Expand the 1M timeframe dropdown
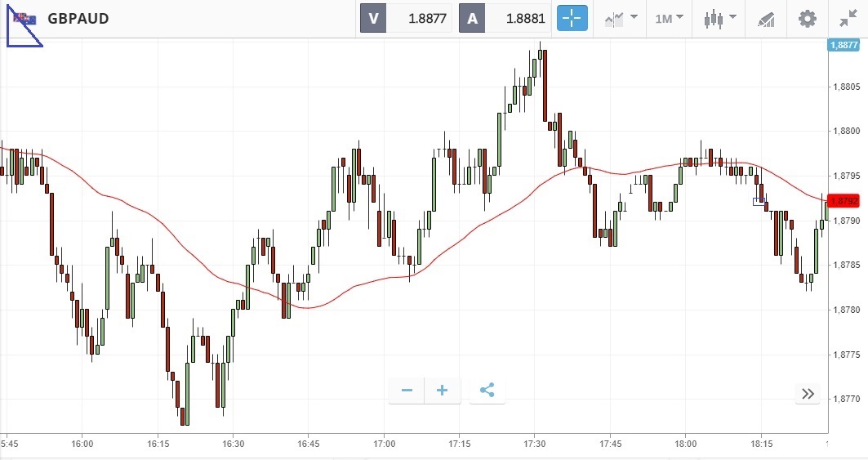Image resolution: width=868 pixels, height=460 pixels. point(669,18)
